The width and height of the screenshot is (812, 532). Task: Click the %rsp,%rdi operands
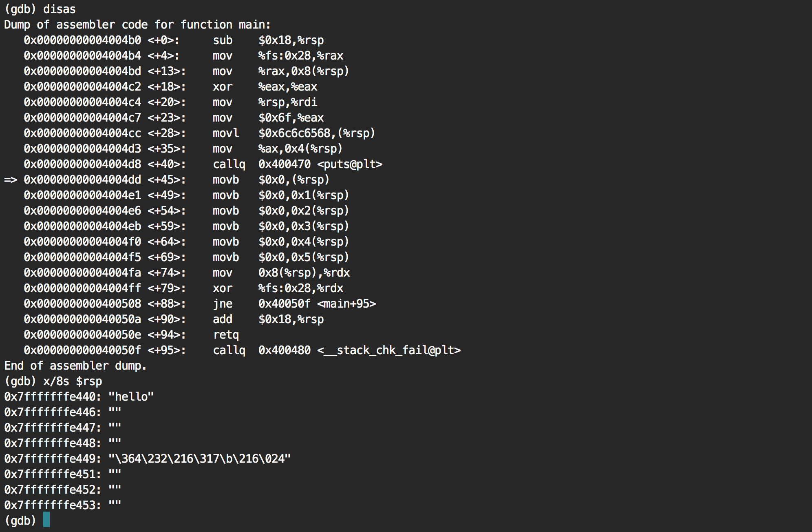tap(288, 102)
